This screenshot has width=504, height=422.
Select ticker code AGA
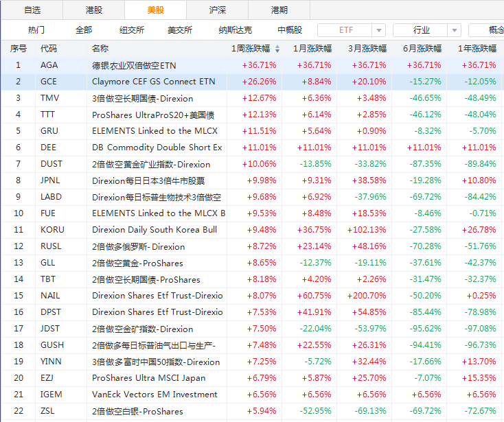pos(49,65)
